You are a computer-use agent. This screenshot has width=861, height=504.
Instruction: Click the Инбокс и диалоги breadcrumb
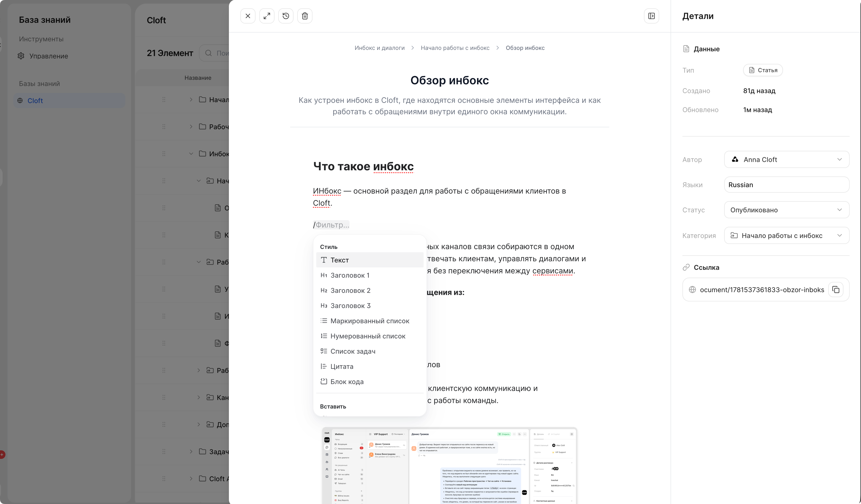tap(379, 48)
